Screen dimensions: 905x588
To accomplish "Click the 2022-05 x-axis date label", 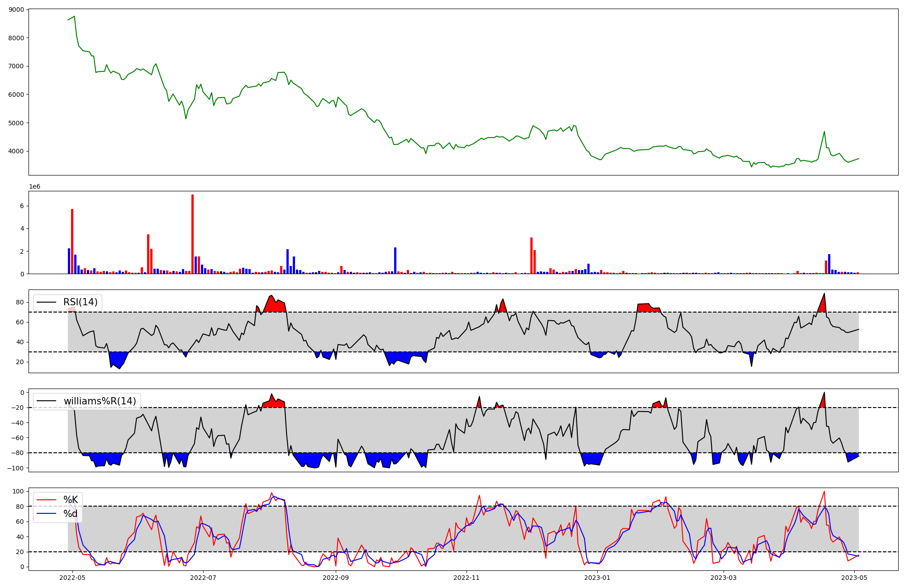I will point(72,578).
